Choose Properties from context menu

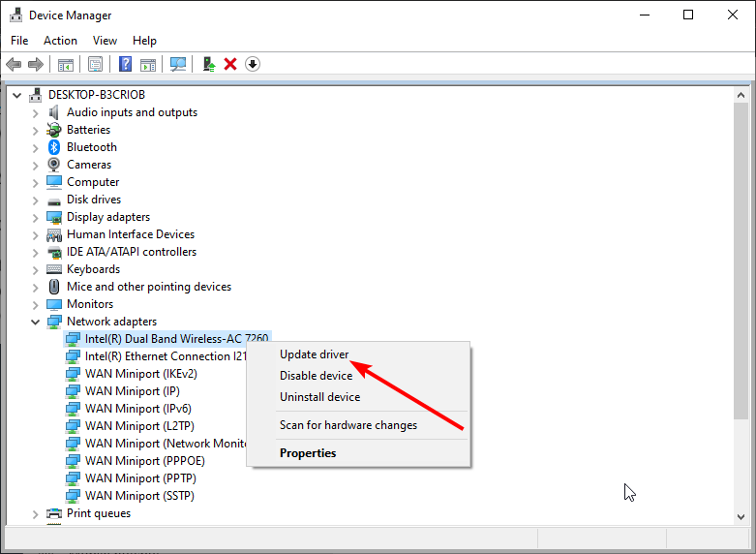308,453
